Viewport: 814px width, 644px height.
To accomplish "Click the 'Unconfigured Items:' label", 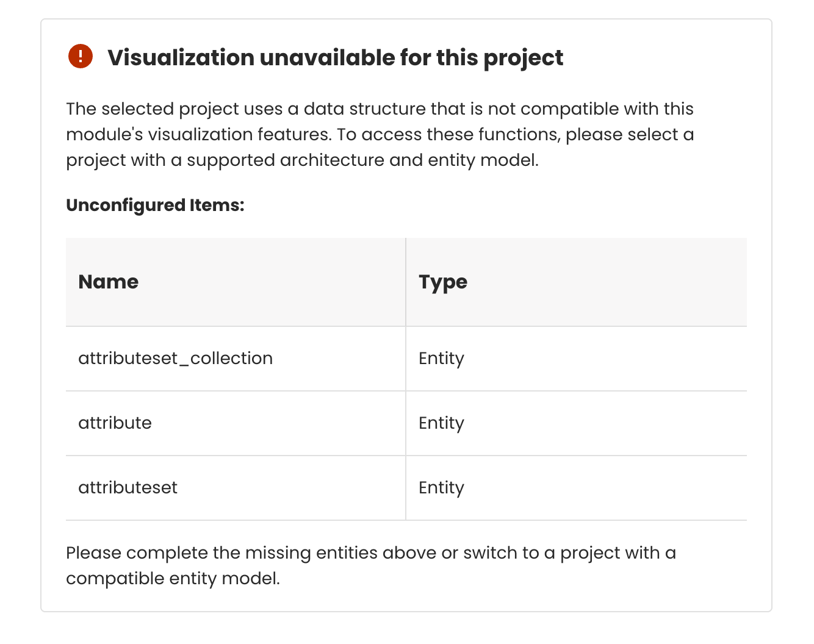I will pos(155,206).
